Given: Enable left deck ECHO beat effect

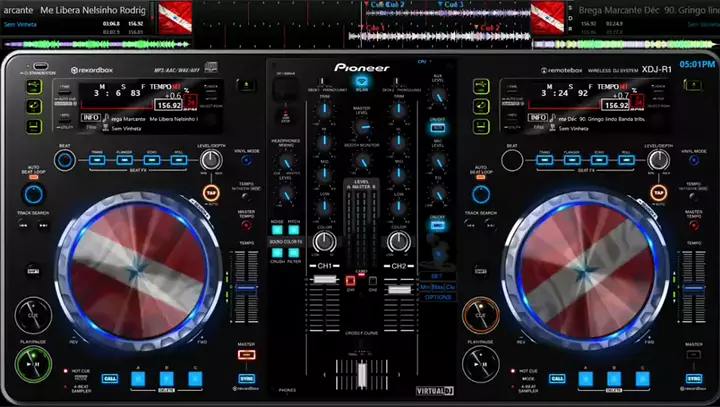Looking at the screenshot, I should (152, 160).
